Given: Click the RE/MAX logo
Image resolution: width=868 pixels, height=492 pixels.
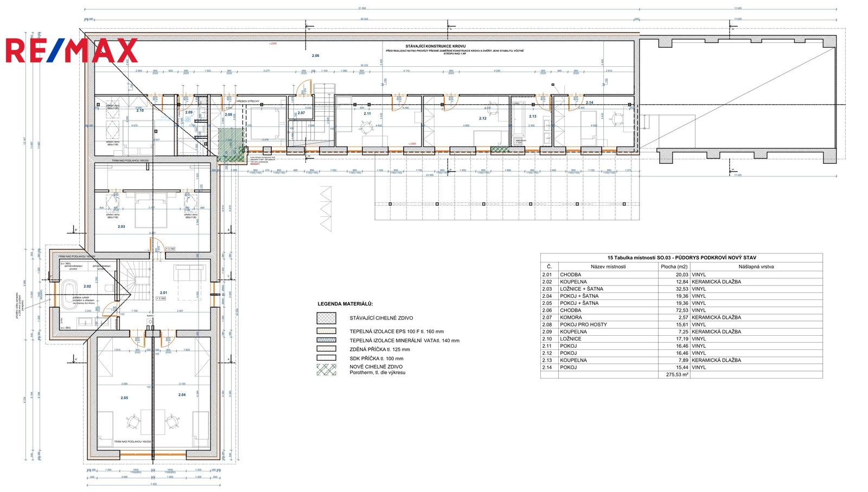Looking at the screenshot, I should 72,51.
